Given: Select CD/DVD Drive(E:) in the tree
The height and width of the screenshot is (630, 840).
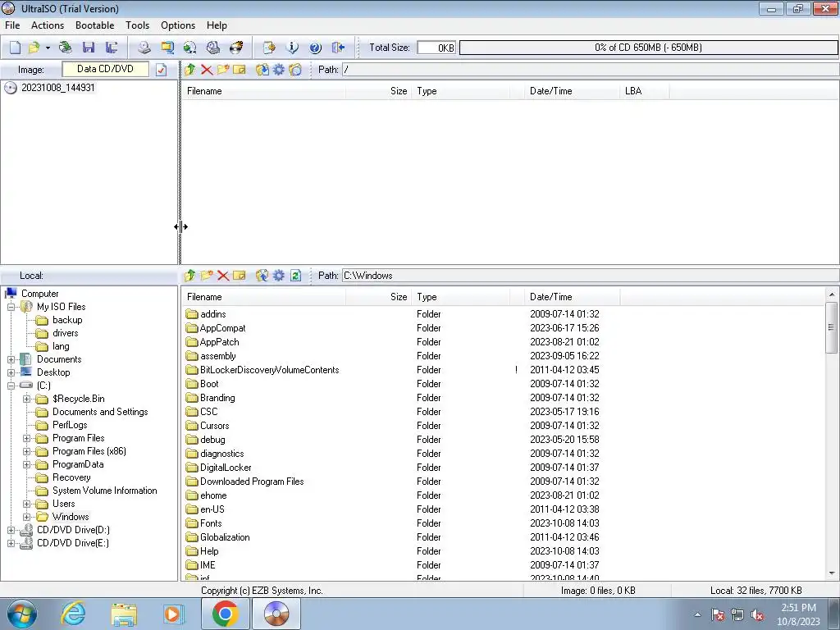Looking at the screenshot, I should 73,543.
